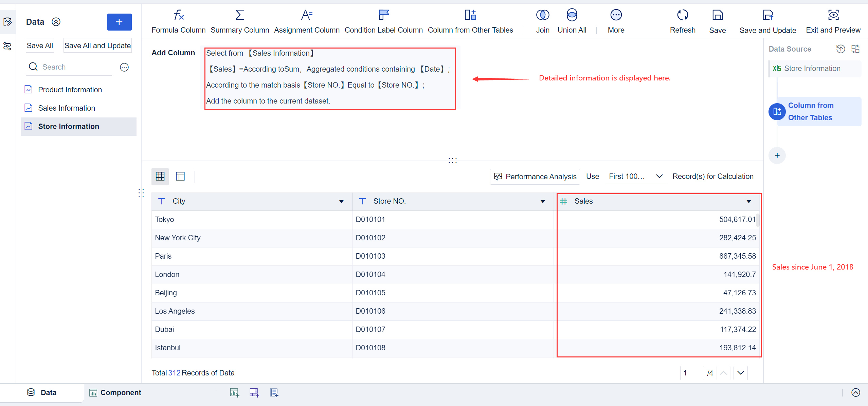
Task: Collapse the Data panel chevron icon
Action: (56, 22)
